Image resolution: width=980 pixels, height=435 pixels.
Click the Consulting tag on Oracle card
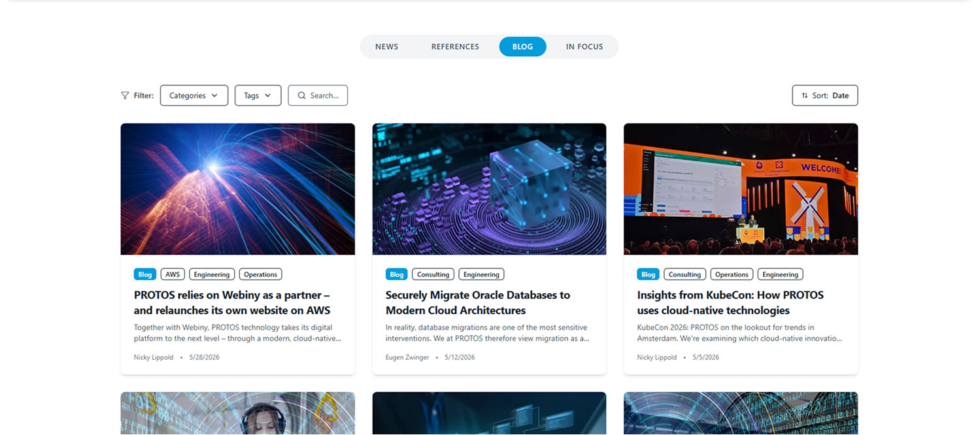click(433, 274)
